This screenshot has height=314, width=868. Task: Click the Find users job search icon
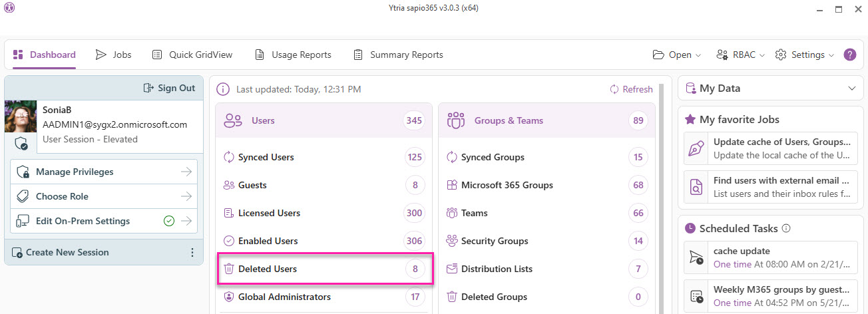click(696, 187)
